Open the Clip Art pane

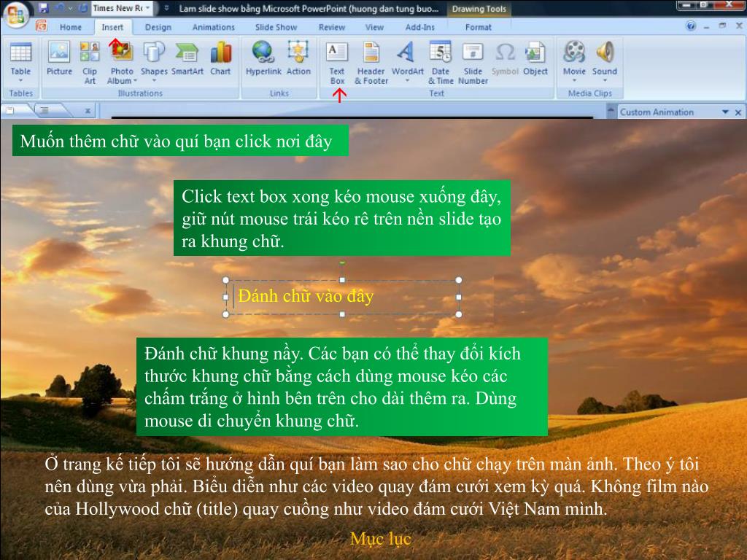[x=90, y=63]
